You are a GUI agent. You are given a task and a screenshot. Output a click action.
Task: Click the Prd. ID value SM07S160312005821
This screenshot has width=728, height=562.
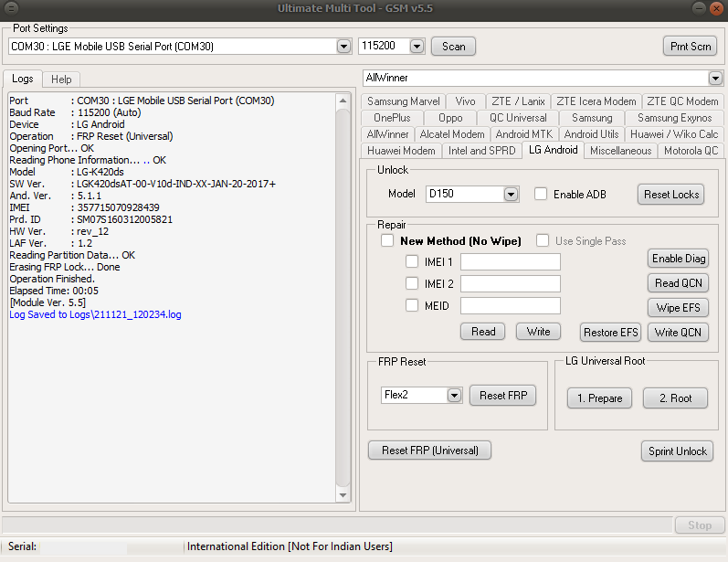(124, 219)
